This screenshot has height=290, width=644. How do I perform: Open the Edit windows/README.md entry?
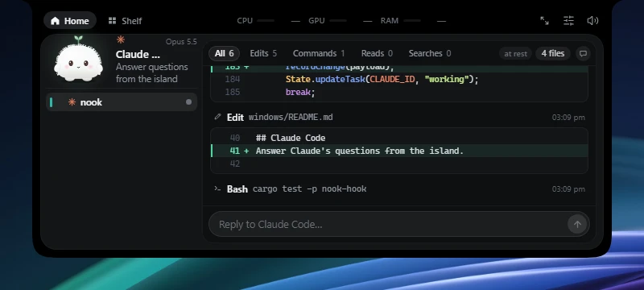coord(399,118)
